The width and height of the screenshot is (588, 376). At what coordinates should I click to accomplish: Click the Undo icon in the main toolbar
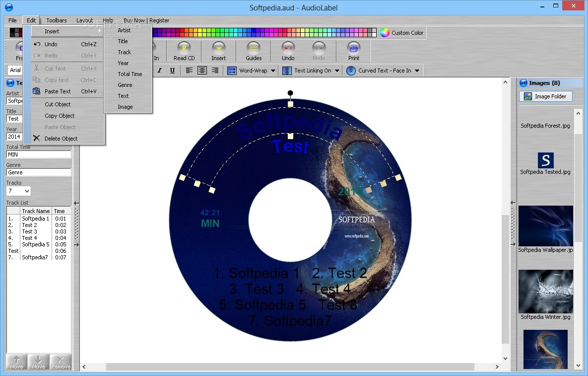[x=288, y=48]
